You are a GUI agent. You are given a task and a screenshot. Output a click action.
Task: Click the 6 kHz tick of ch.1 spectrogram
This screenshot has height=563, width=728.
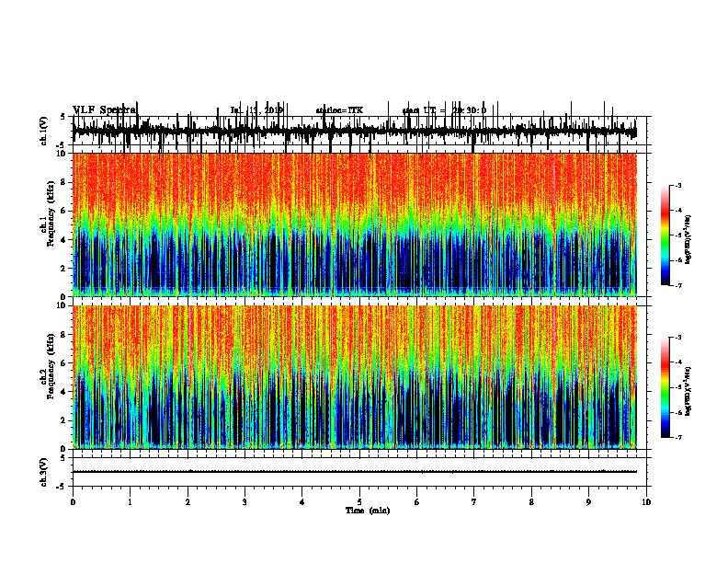point(64,211)
